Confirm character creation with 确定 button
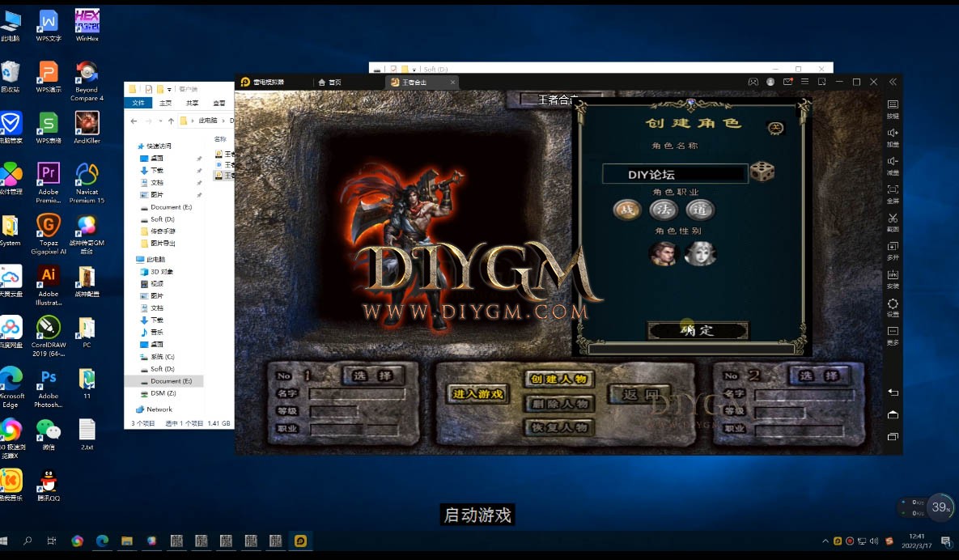Screen dimensions: 959x560 click(x=698, y=331)
